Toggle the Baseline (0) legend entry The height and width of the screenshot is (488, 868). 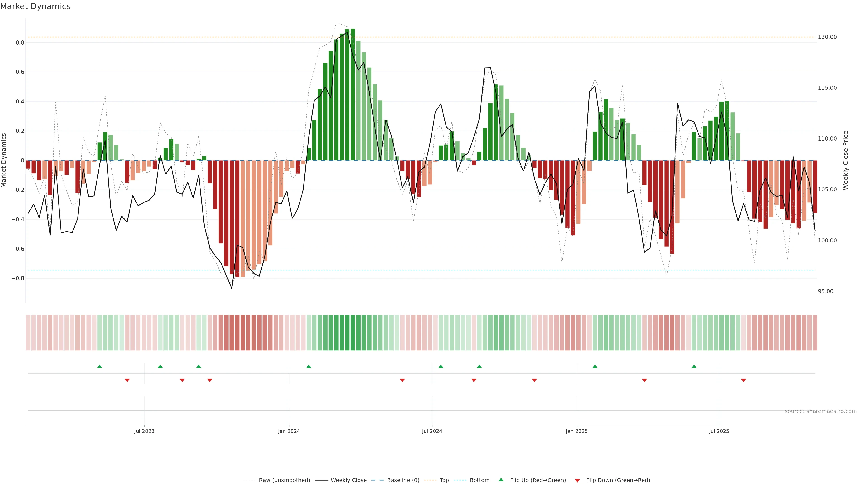(x=403, y=480)
